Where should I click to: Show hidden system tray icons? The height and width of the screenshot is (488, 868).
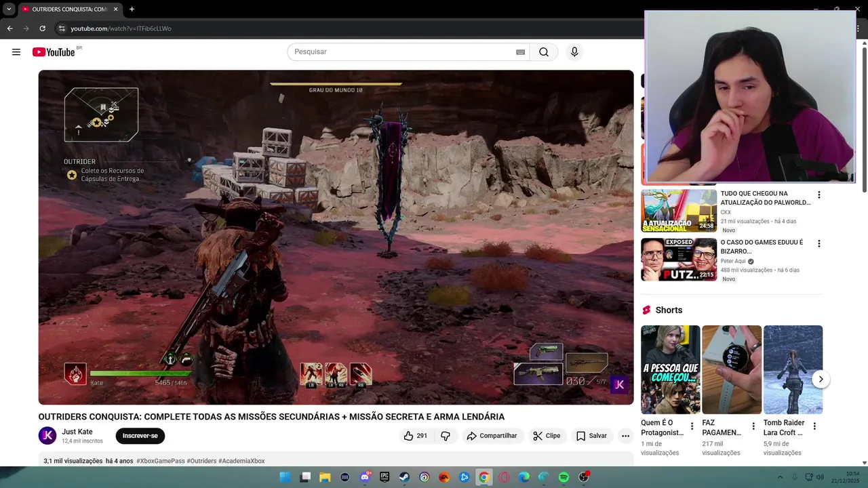tap(780, 477)
